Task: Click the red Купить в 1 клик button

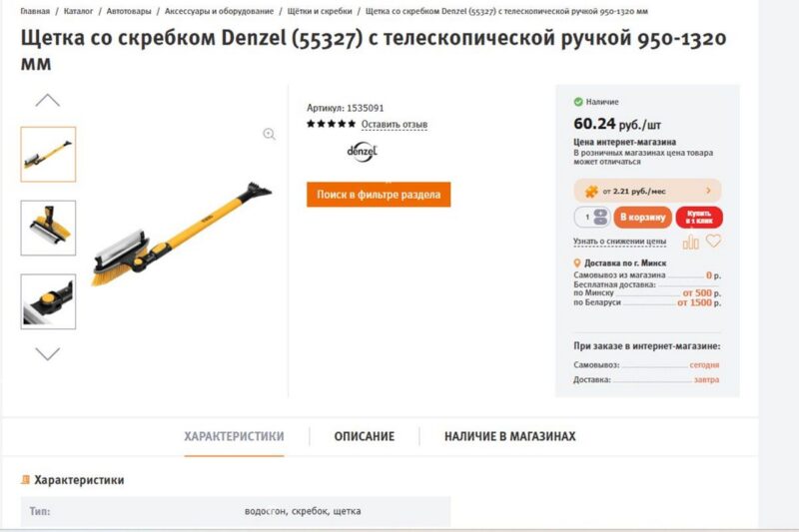Action: pyautogui.click(x=699, y=218)
